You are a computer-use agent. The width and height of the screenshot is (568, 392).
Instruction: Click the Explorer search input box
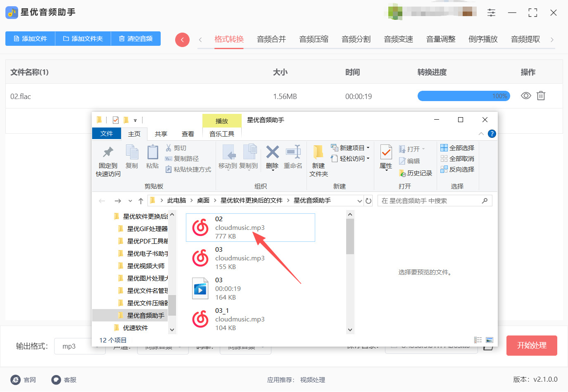[430, 201]
